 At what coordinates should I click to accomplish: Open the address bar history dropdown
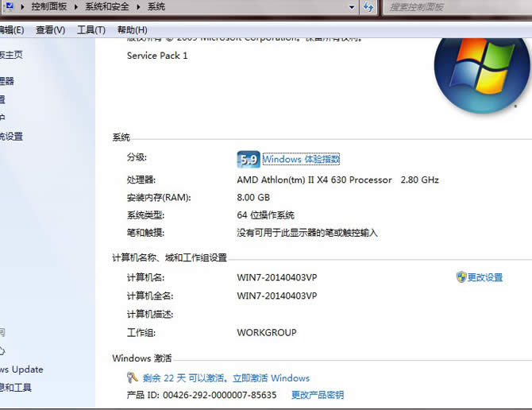(x=352, y=7)
